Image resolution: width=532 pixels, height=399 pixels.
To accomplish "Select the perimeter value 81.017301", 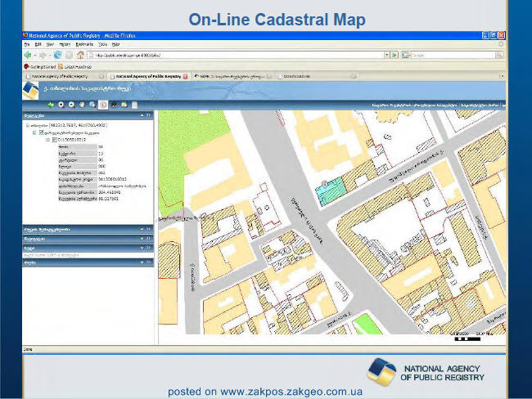I will coord(109,199).
